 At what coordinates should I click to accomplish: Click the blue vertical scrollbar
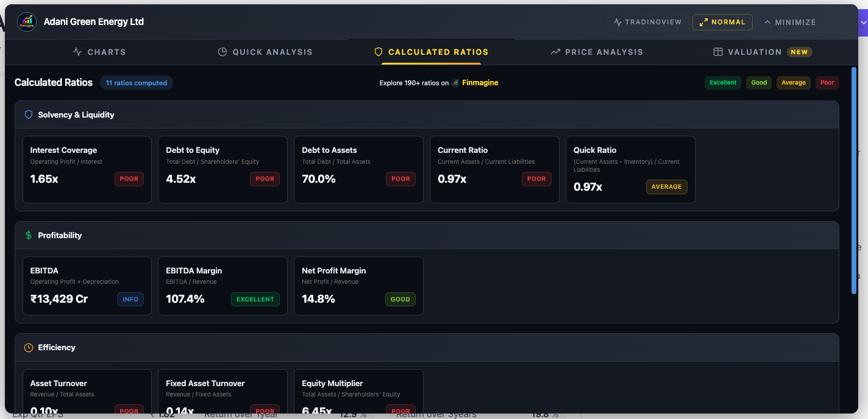pos(853,183)
